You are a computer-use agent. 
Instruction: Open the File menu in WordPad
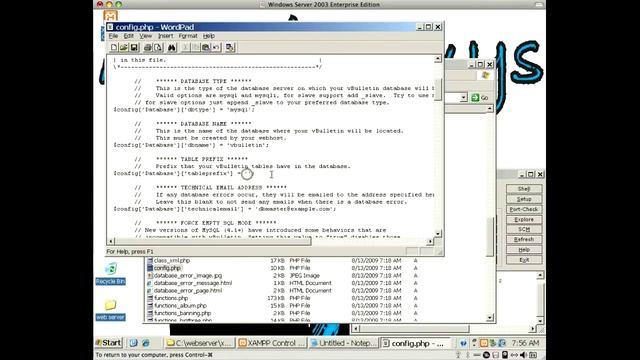click(x=113, y=36)
